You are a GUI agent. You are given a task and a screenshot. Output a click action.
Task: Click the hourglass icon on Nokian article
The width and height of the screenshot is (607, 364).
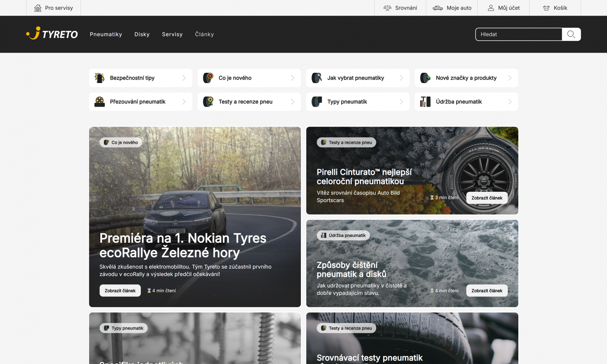(149, 291)
